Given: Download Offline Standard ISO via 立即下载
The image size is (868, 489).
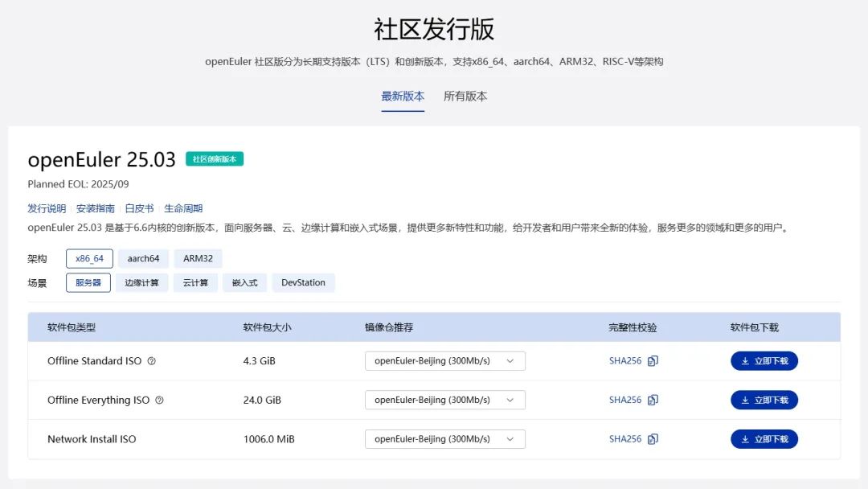Looking at the screenshot, I should 764,361.
